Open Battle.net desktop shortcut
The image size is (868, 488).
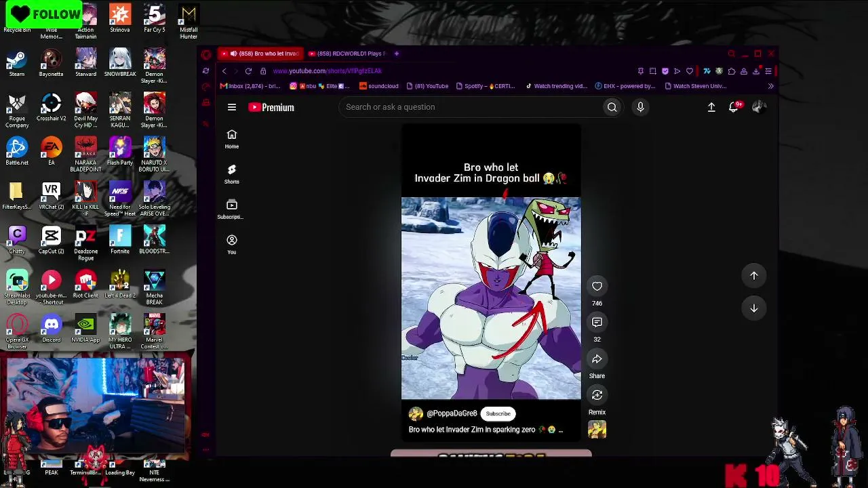(17, 152)
